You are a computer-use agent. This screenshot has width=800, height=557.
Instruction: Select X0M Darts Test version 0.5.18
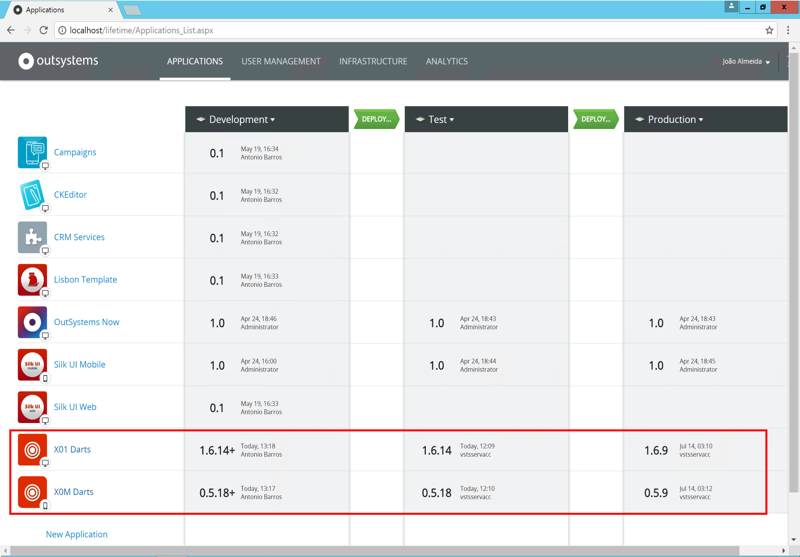click(x=436, y=493)
